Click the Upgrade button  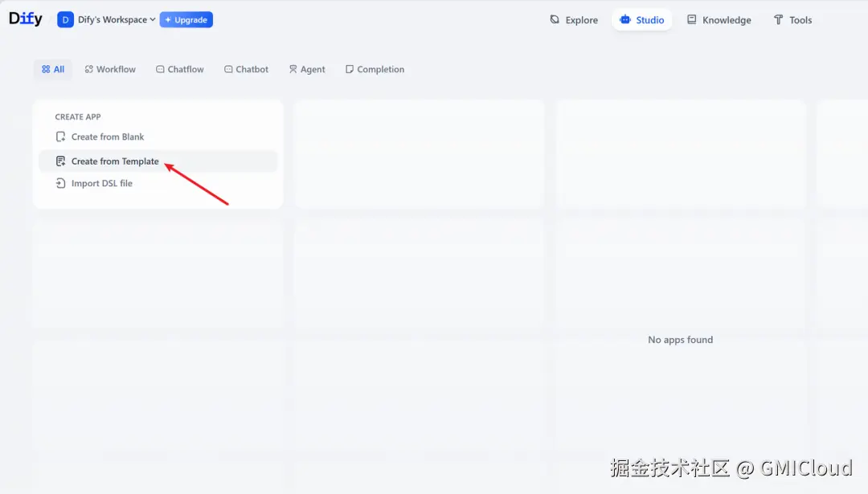tap(186, 18)
